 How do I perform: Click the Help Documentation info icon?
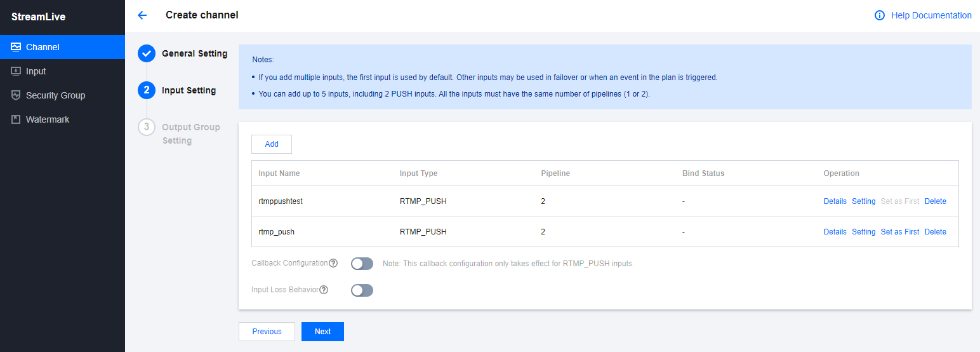[880, 15]
